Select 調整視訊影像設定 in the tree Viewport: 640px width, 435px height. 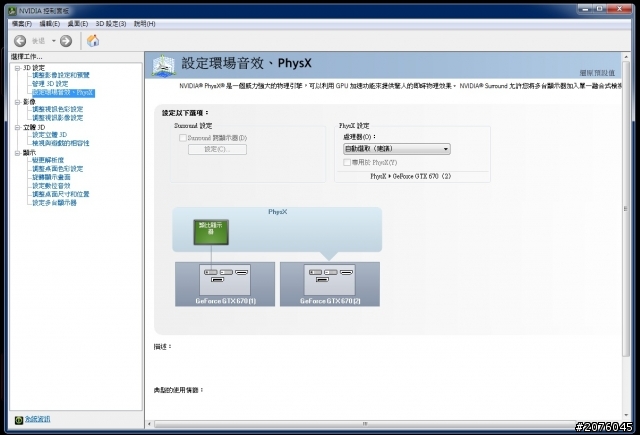pos(58,118)
